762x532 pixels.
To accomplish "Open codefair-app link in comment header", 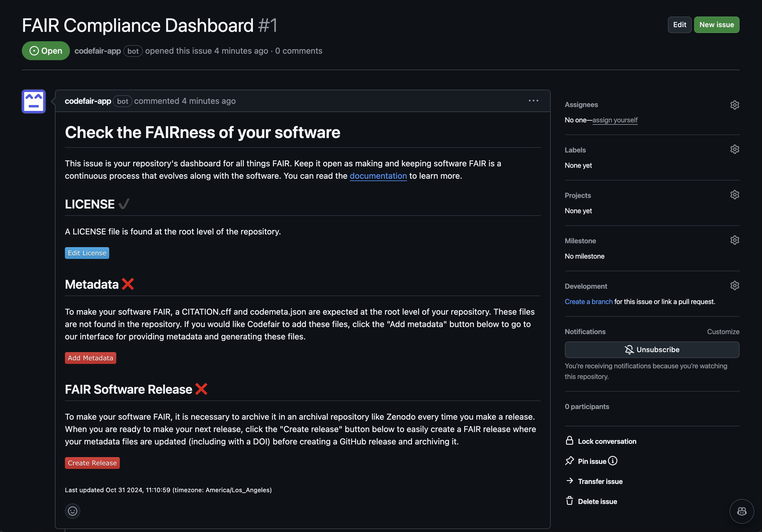I will 88,101.
